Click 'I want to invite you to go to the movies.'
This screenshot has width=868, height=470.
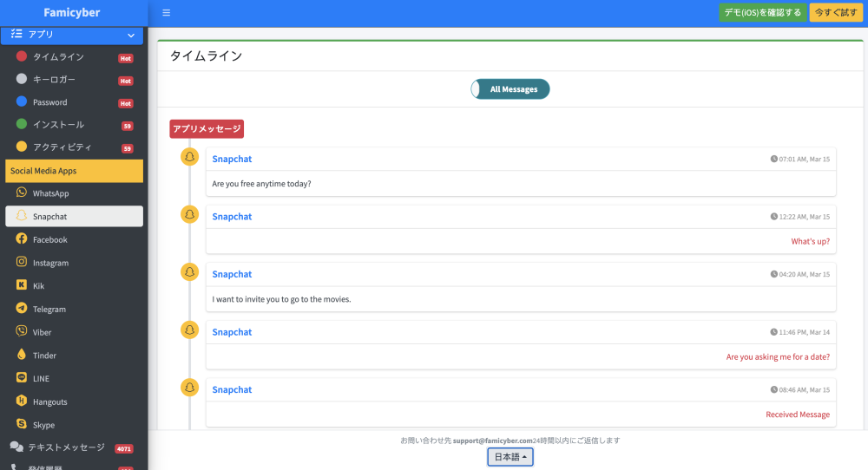click(x=281, y=299)
